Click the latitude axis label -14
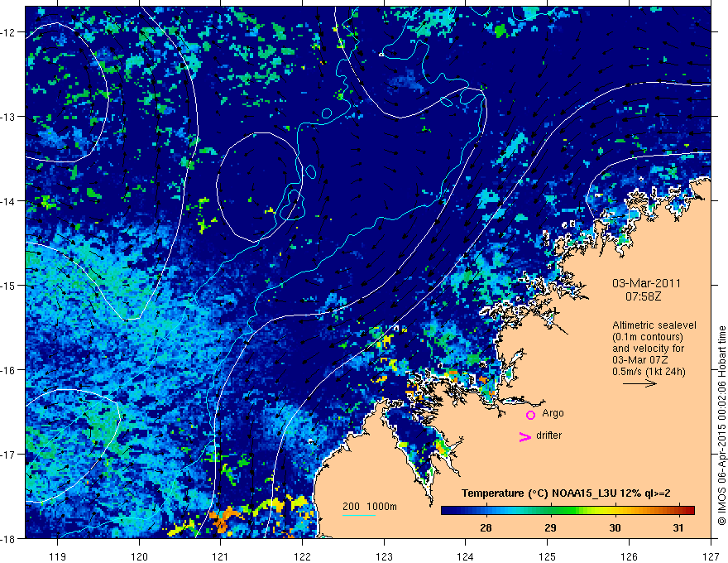This screenshot has width=728, height=563. point(8,201)
